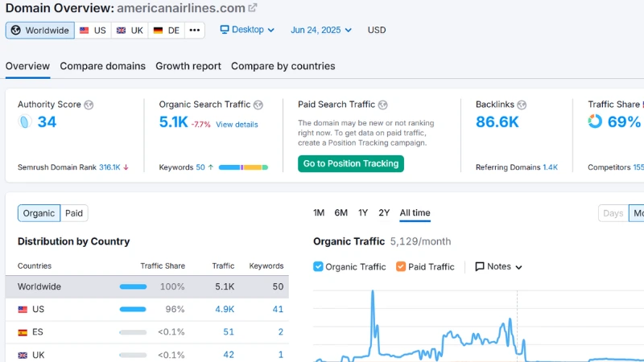Screen dimensions: 644x362
Task: Toggle the Paid Traffic checkbox
Action: pos(401,267)
